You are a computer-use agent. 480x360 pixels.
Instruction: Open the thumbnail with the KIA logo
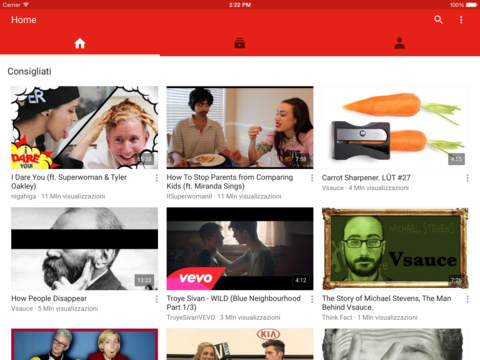point(240,344)
